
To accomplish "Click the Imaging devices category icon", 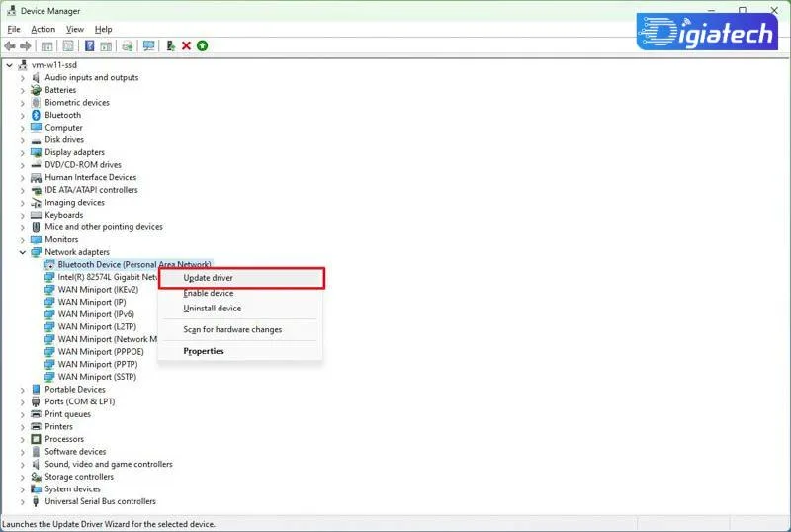I will click(x=36, y=203).
